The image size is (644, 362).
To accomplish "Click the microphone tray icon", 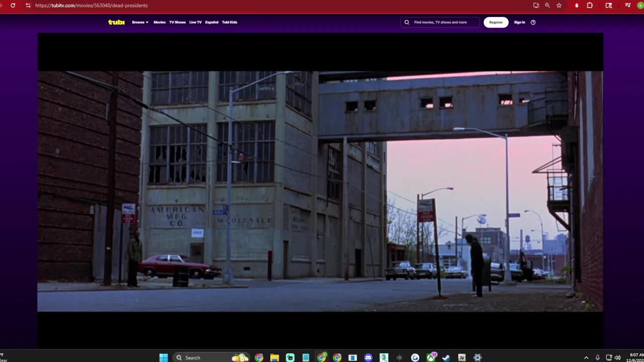I will (597, 357).
